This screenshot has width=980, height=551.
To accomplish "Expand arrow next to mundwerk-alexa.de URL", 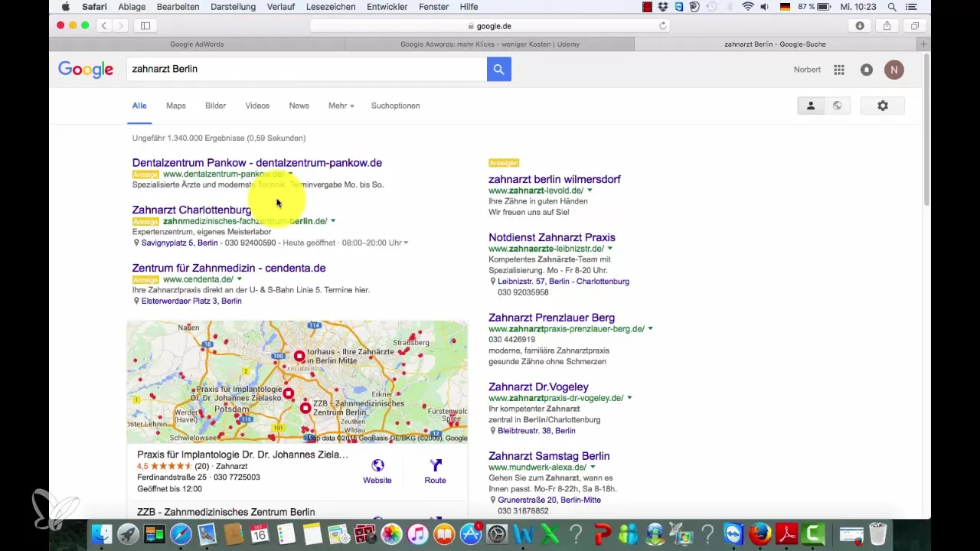I will [593, 467].
